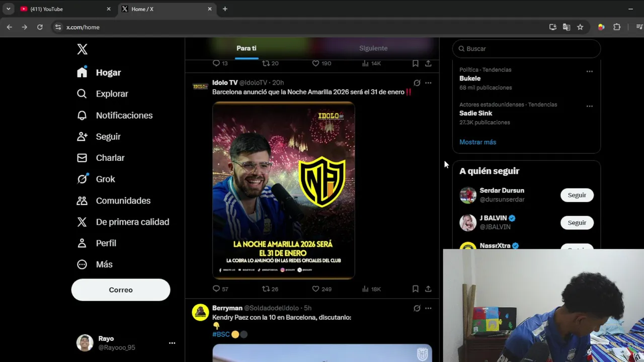
Task: Share the Idolo TV post
Action: 428,289
